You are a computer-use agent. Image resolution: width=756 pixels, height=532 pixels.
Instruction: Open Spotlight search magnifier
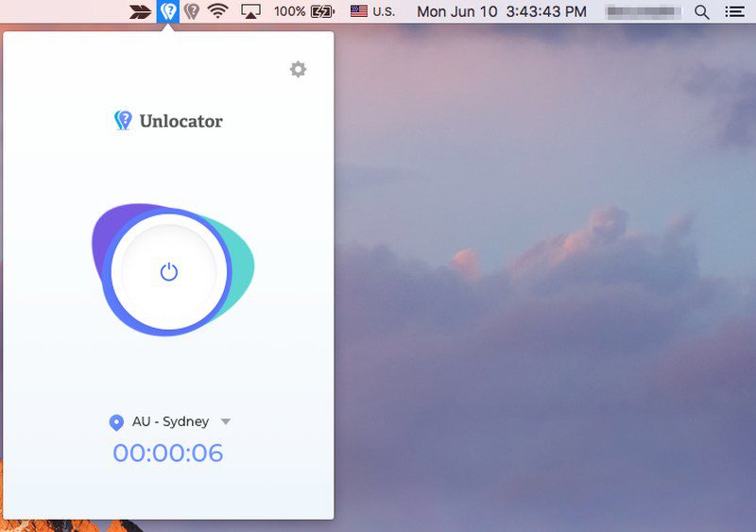point(702,11)
